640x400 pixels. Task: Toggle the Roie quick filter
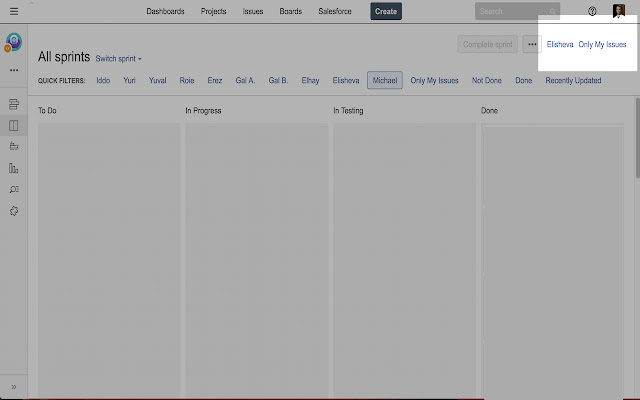point(187,80)
